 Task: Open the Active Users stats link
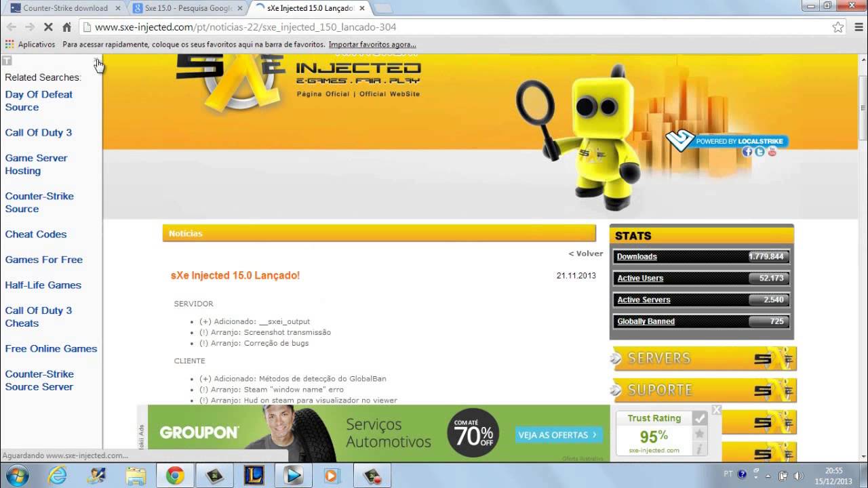(640, 279)
